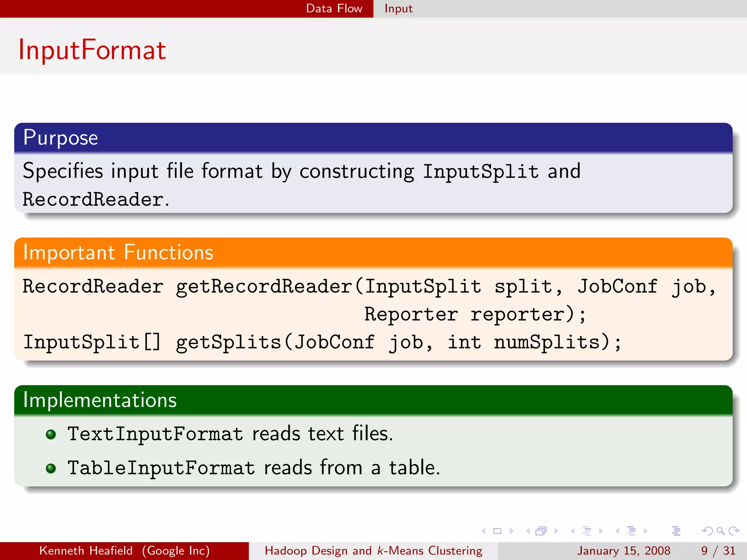Click the 9 / 31 page counter
This screenshot has height=560, width=747.
[x=718, y=551]
